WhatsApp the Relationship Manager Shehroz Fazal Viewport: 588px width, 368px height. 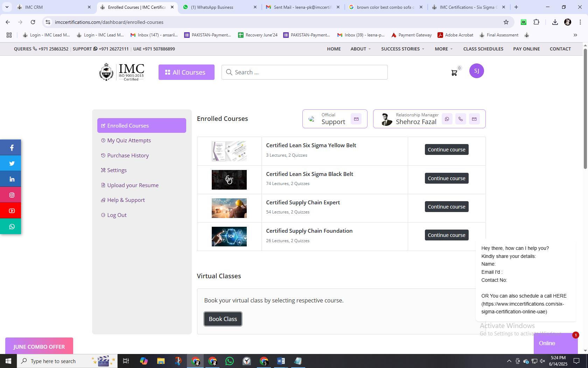click(447, 119)
